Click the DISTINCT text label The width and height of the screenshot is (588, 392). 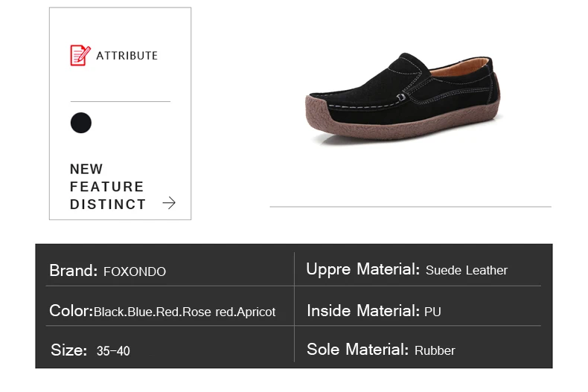pos(108,205)
